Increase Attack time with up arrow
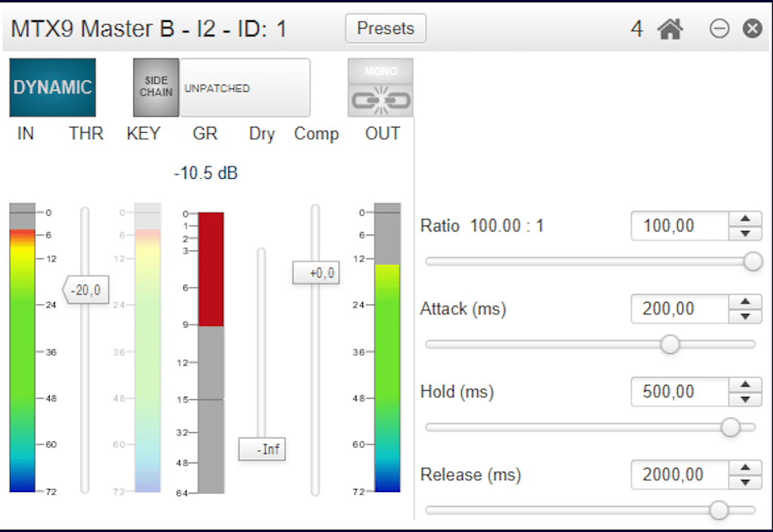The width and height of the screenshot is (773, 532). click(x=746, y=302)
